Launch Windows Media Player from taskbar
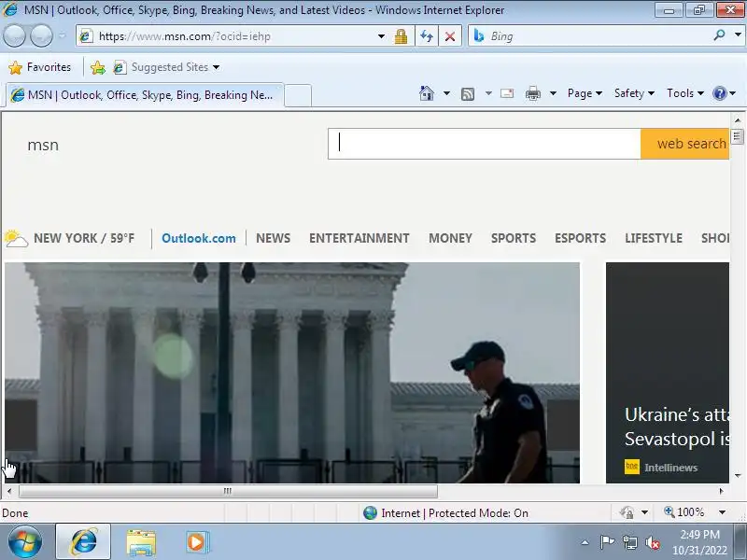The image size is (747, 560). pyautogui.click(x=197, y=542)
